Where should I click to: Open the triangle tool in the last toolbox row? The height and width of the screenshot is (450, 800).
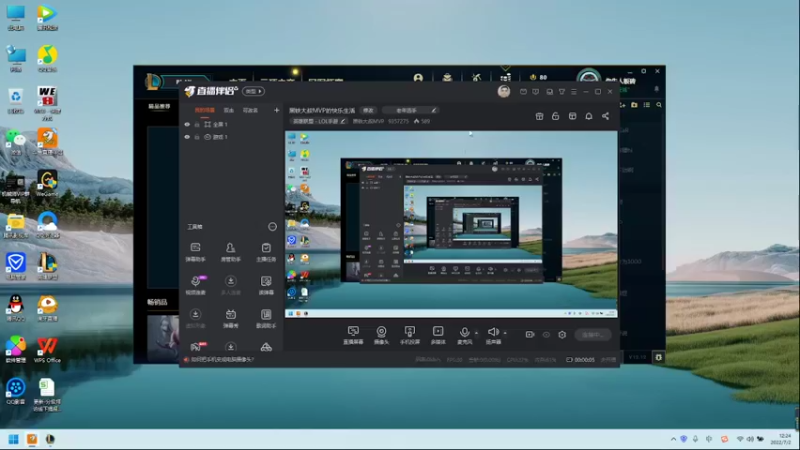(x=266, y=347)
